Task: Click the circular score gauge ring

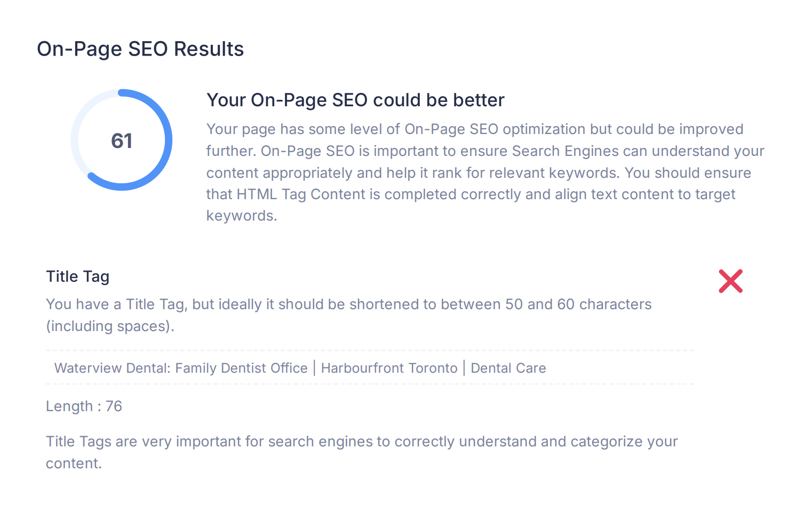Action: tap(122, 140)
